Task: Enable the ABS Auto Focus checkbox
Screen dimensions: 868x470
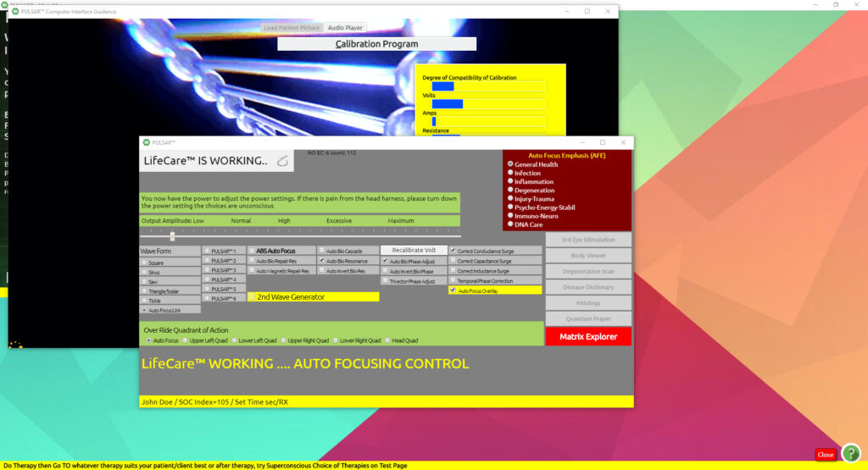Action: 252,251
